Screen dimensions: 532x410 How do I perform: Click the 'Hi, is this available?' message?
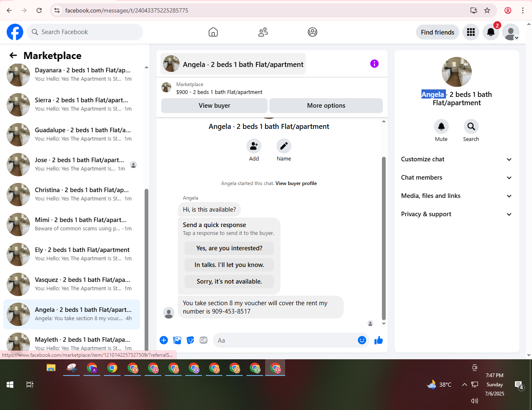coord(209,210)
